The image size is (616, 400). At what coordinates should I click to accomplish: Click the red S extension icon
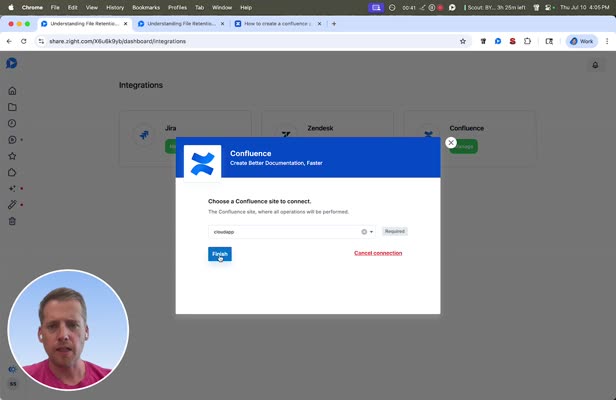click(x=512, y=41)
